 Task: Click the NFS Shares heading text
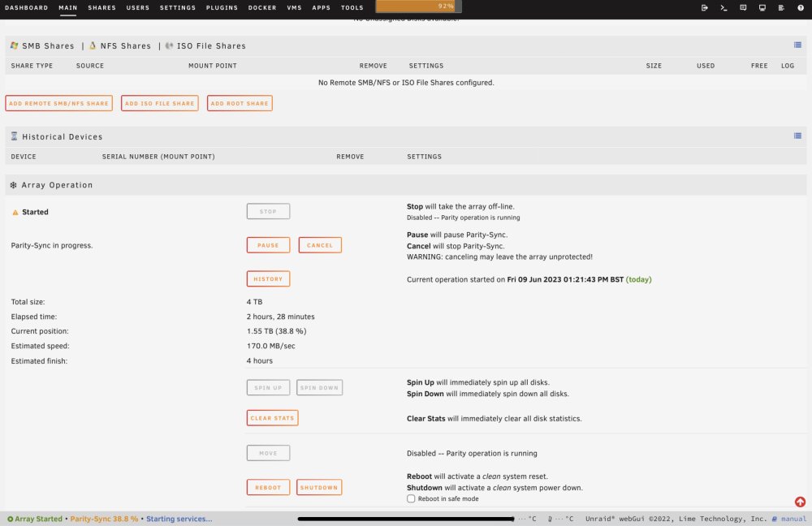point(126,45)
